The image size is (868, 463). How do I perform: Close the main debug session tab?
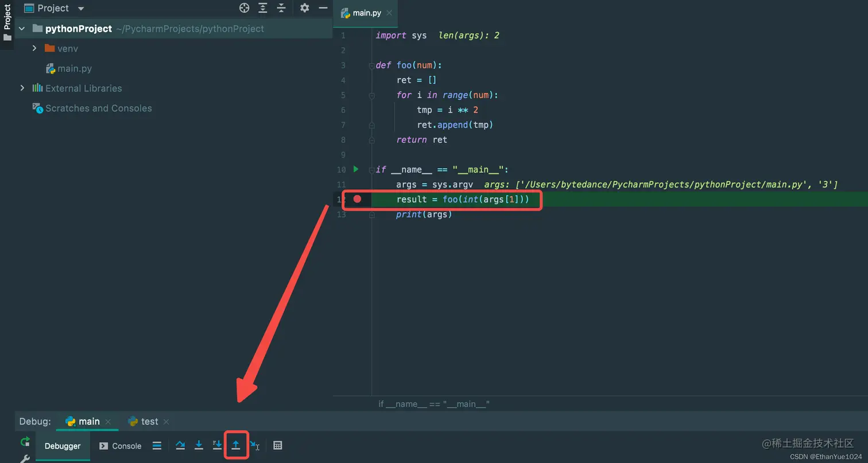[108, 422]
